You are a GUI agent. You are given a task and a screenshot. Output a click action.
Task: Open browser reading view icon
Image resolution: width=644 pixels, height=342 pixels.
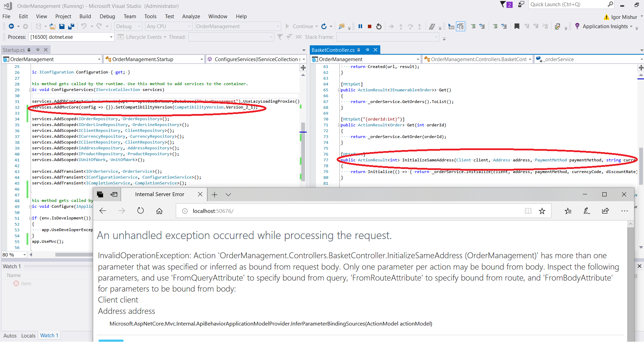coord(528,211)
